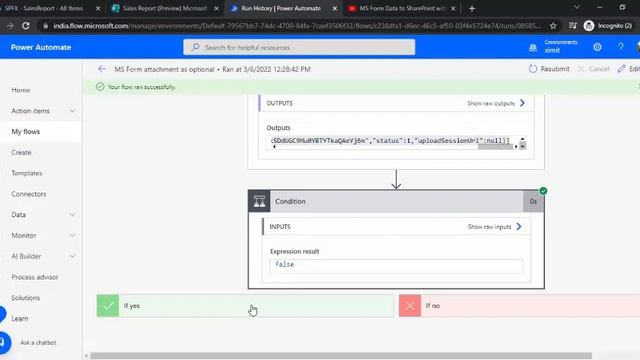Open new browser tab with plus icon
The image size is (640, 360).
[x=472, y=8]
